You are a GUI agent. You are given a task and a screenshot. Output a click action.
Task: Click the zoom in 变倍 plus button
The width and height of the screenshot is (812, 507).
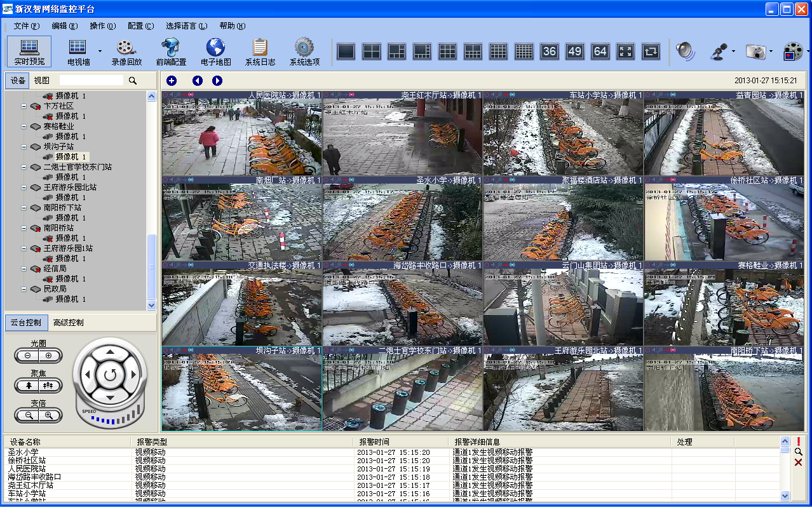48,416
